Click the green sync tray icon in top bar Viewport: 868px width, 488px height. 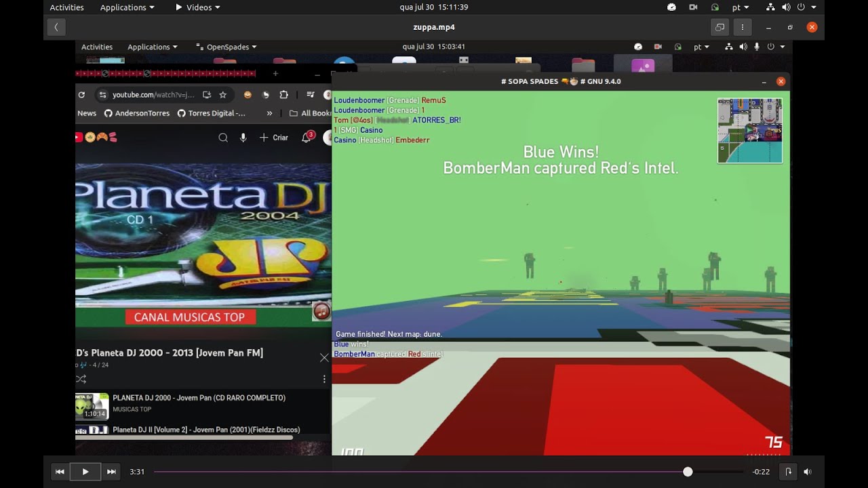[715, 7]
